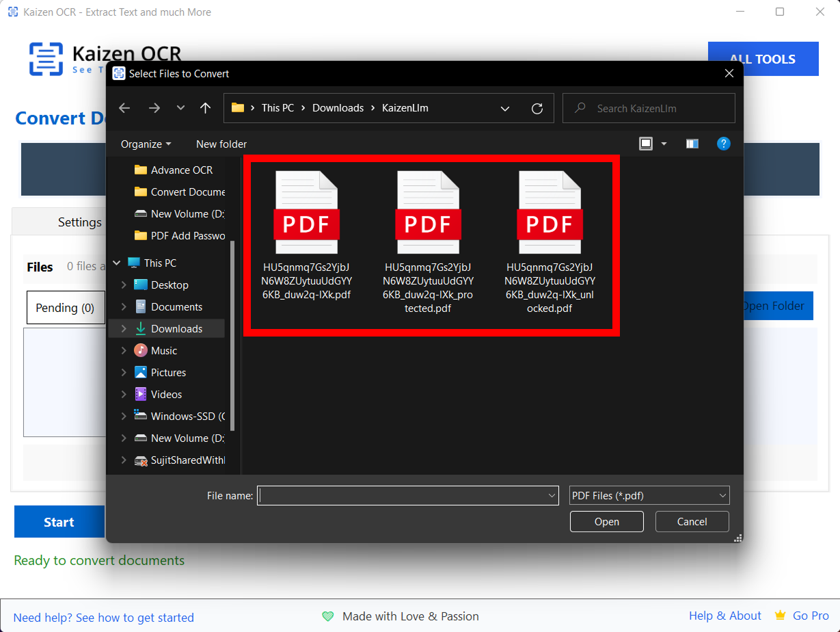
Task: Click New folder in toolbar
Action: (x=221, y=144)
